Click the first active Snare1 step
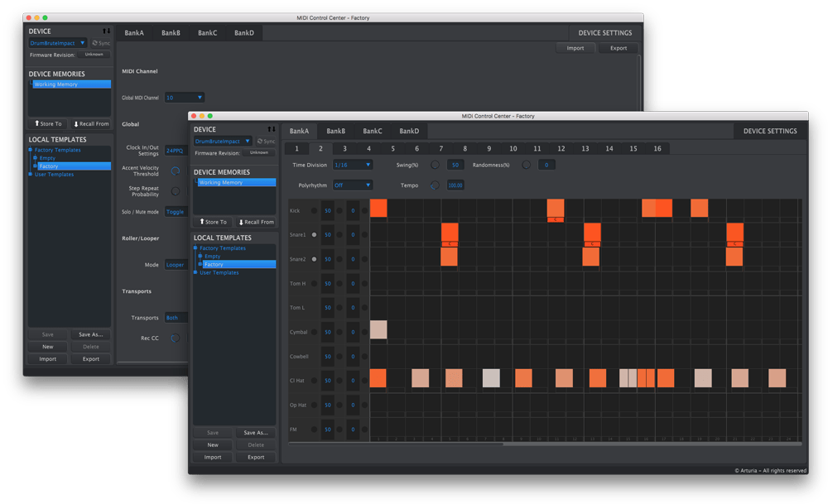This screenshot has height=504, width=828. click(450, 233)
